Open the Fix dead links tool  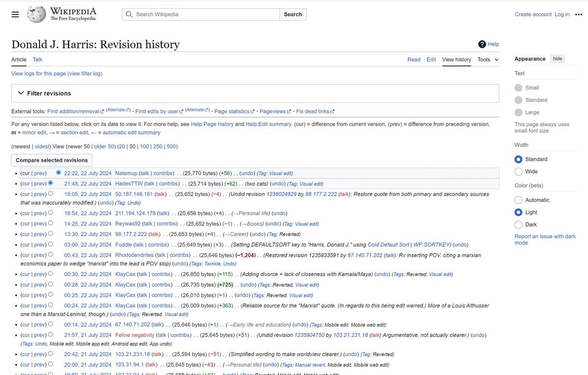(x=316, y=111)
